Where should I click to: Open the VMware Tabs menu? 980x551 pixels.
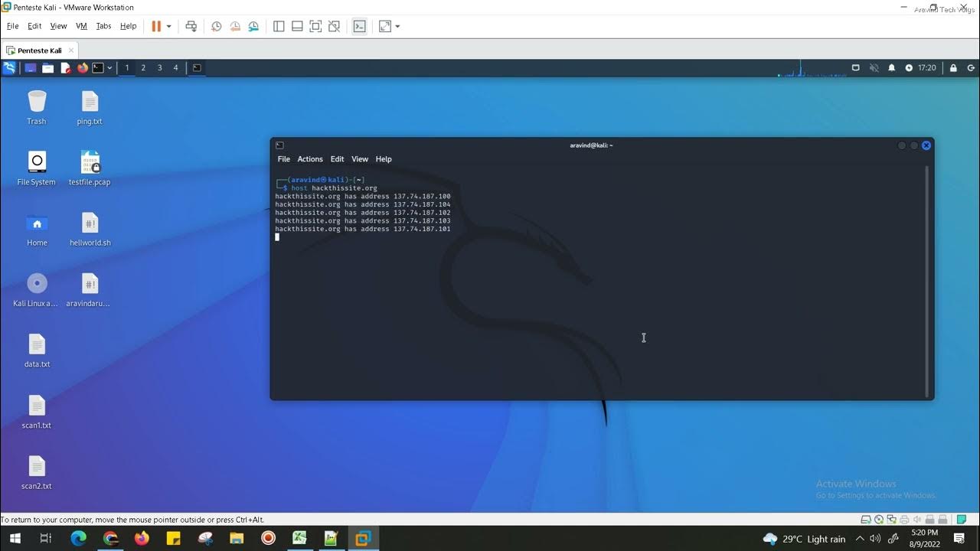(103, 26)
